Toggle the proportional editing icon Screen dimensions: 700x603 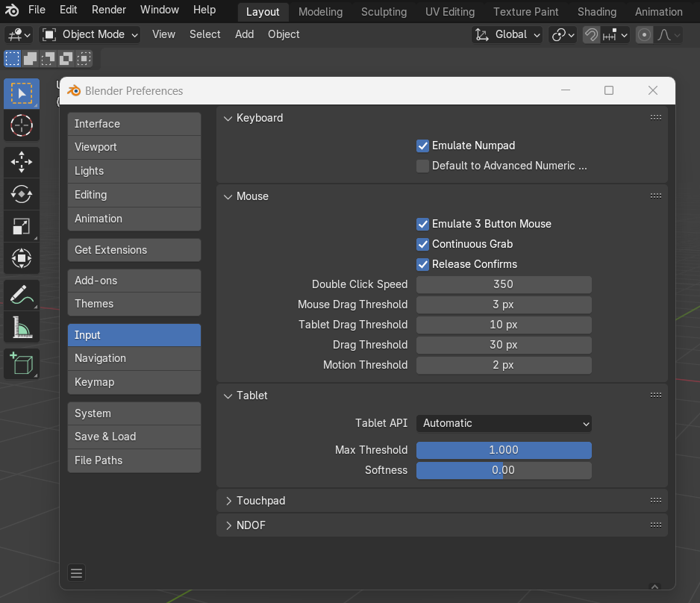click(x=644, y=35)
